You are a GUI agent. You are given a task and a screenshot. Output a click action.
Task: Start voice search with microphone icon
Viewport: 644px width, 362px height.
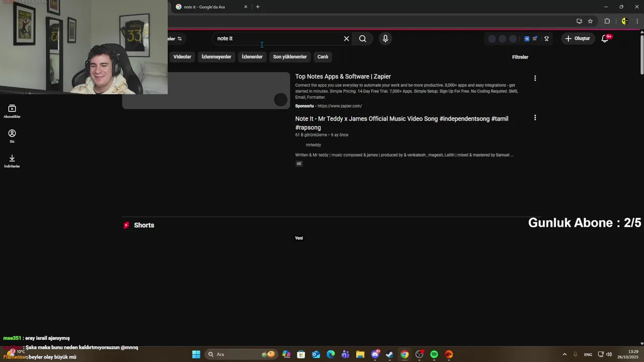click(x=385, y=39)
